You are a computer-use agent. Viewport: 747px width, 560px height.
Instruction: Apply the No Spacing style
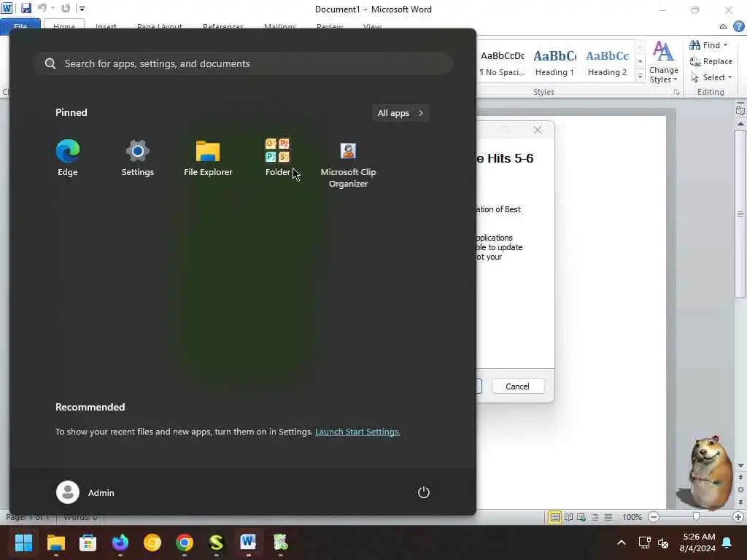pos(502,63)
